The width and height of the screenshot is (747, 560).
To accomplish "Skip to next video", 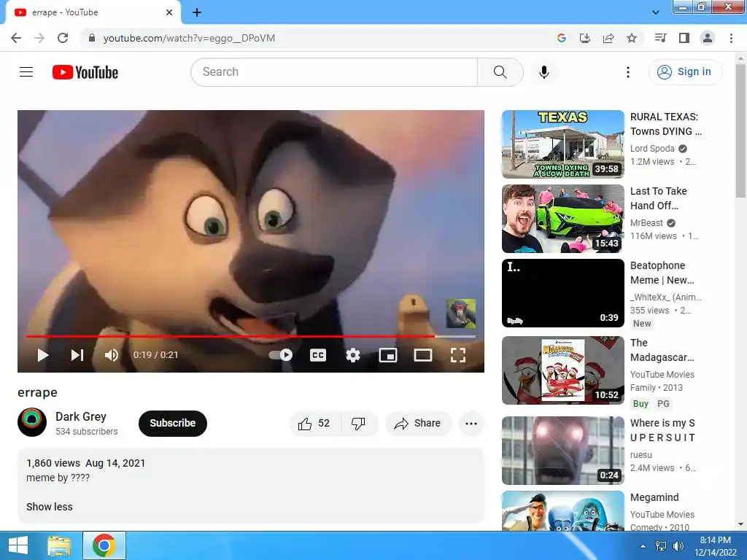I will (77, 355).
